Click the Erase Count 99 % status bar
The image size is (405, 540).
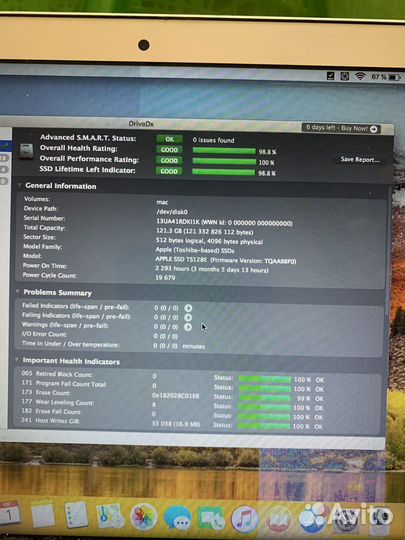click(265, 398)
